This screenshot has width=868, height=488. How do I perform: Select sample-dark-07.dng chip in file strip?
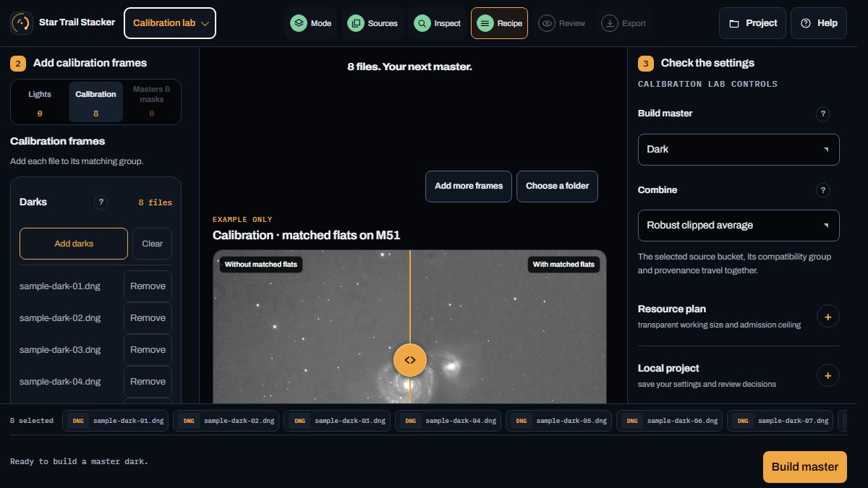780,421
